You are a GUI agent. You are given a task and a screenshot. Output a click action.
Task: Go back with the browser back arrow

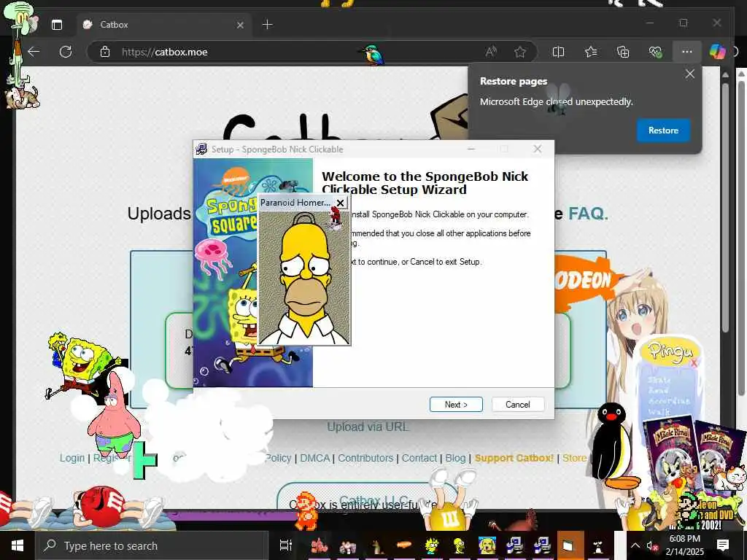pos(34,52)
